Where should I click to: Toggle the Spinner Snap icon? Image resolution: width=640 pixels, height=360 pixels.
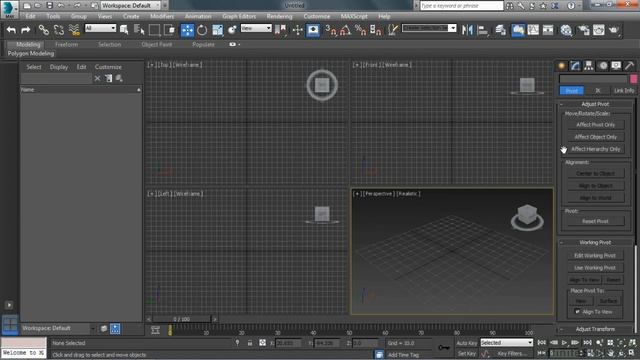coord(376,30)
